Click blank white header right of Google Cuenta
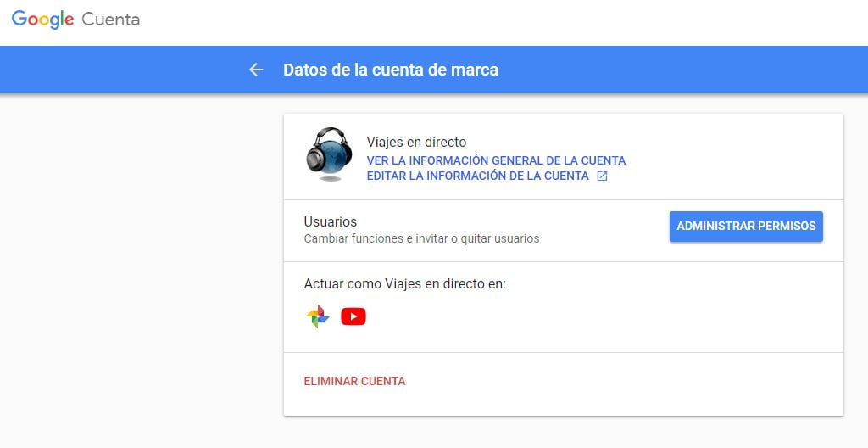The image size is (868, 448). (x=509, y=21)
